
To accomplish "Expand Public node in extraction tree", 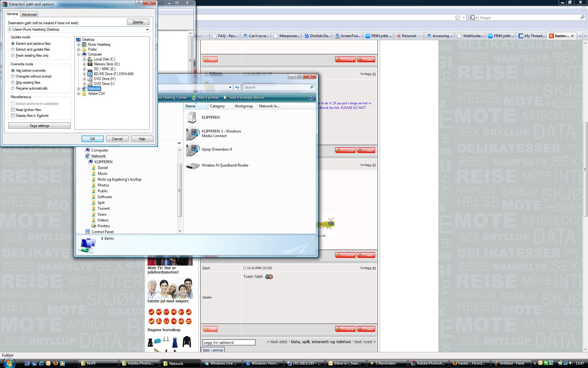I will point(79,49).
